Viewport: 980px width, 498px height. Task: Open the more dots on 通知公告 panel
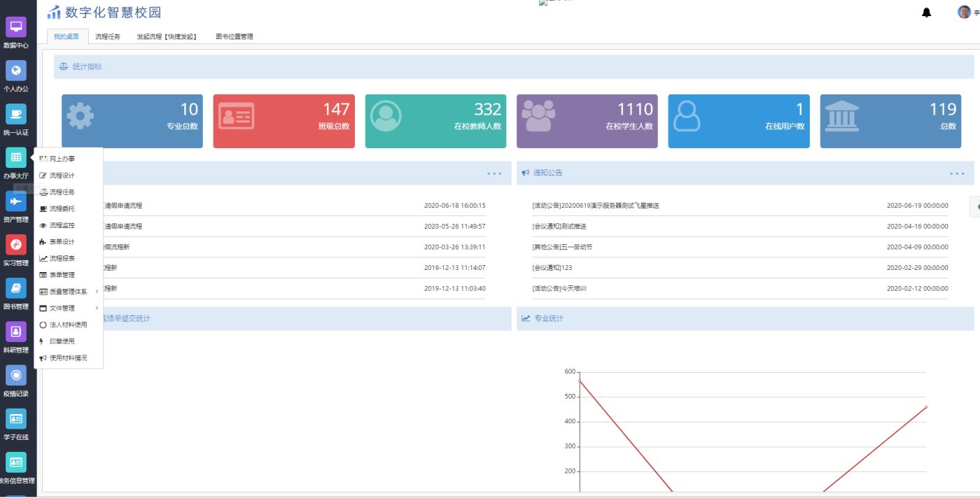[957, 173]
